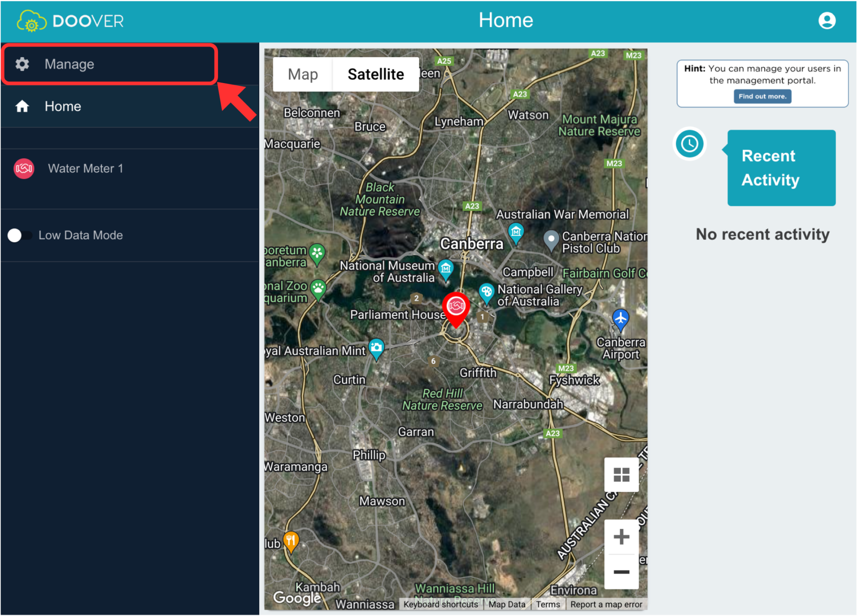This screenshot has height=616, width=858.
Task: Click the Fairbairn Golf Club label
Action: [604, 273]
